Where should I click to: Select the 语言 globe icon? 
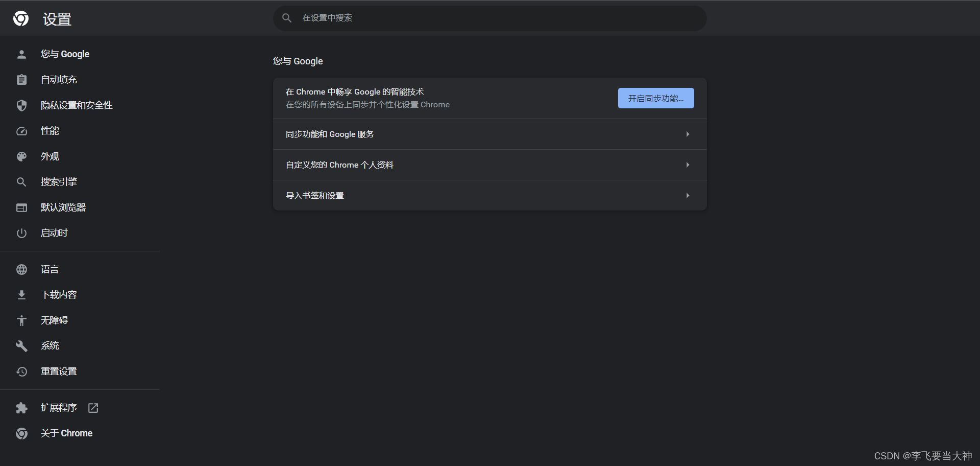[21, 269]
